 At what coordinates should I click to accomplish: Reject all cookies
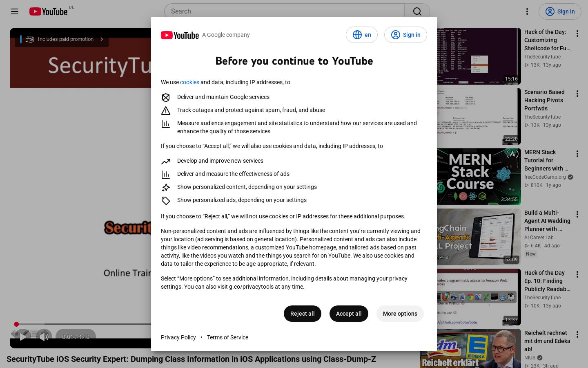[x=302, y=314]
